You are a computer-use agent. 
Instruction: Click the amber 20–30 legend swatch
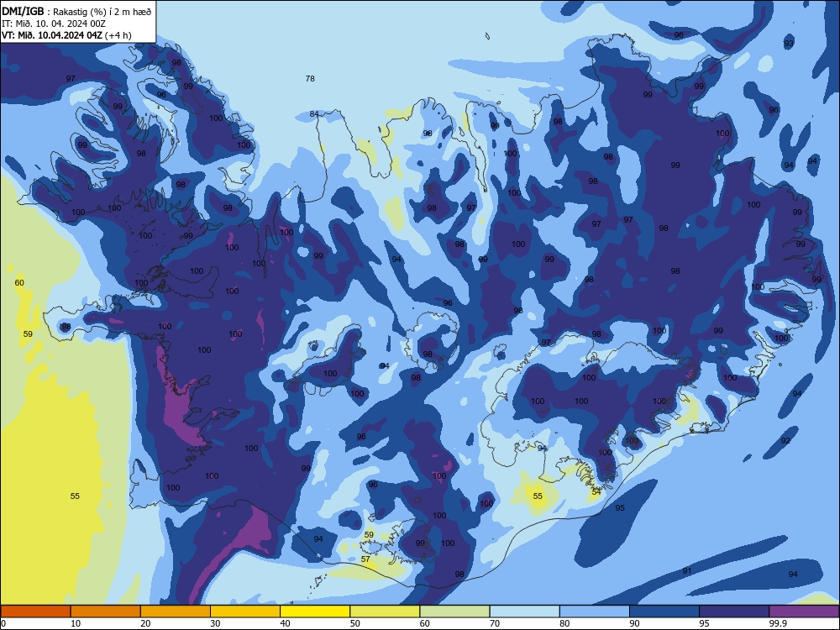(176, 612)
